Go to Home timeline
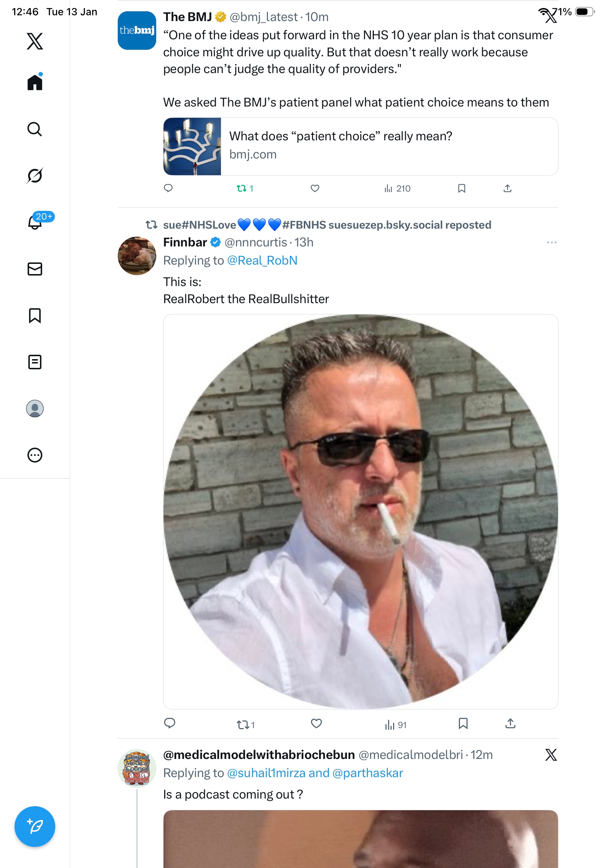Viewport: 606px width, 868px height. [35, 83]
